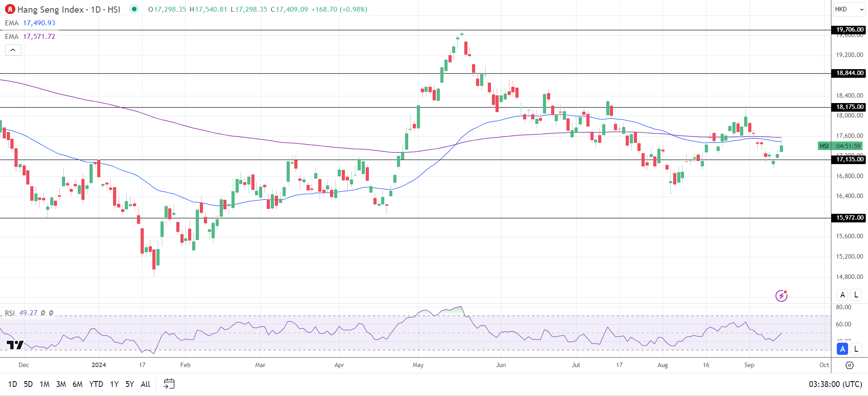Select the 18,175.00 horizontal line label
This screenshot has height=396, width=868.
click(x=849, y=107)
